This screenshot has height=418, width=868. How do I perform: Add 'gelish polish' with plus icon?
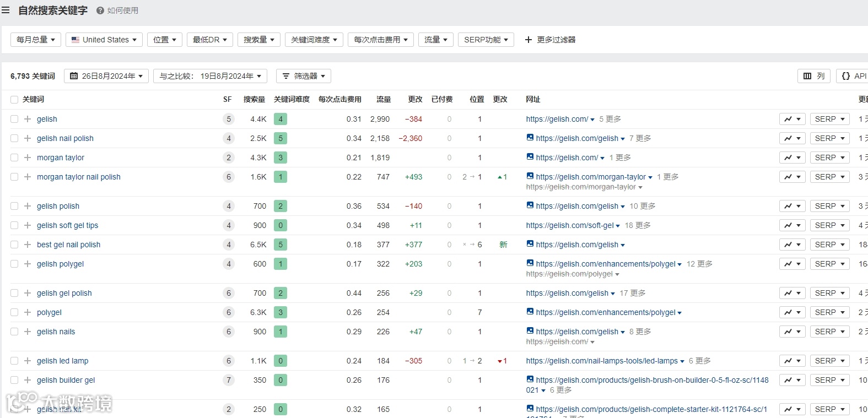pos(28,206)
